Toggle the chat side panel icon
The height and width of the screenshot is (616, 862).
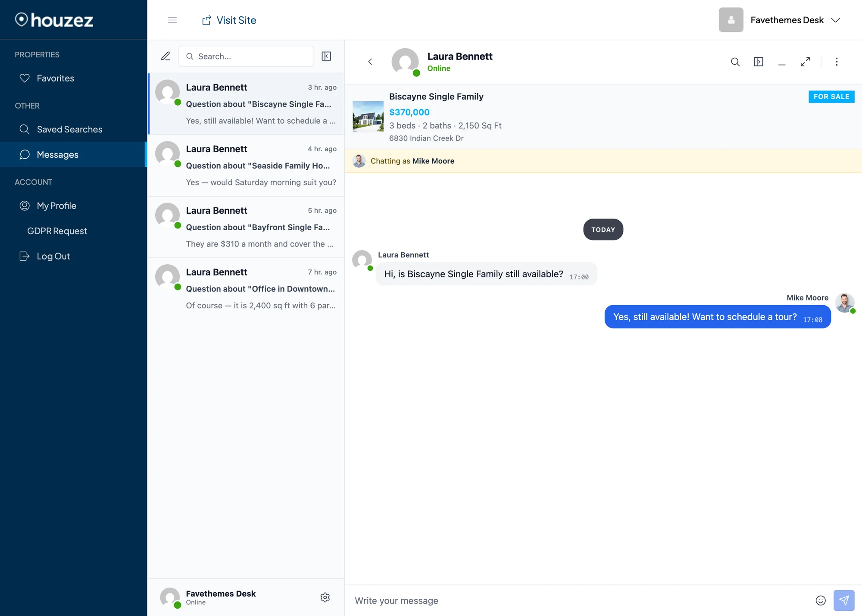click(759, 62)
